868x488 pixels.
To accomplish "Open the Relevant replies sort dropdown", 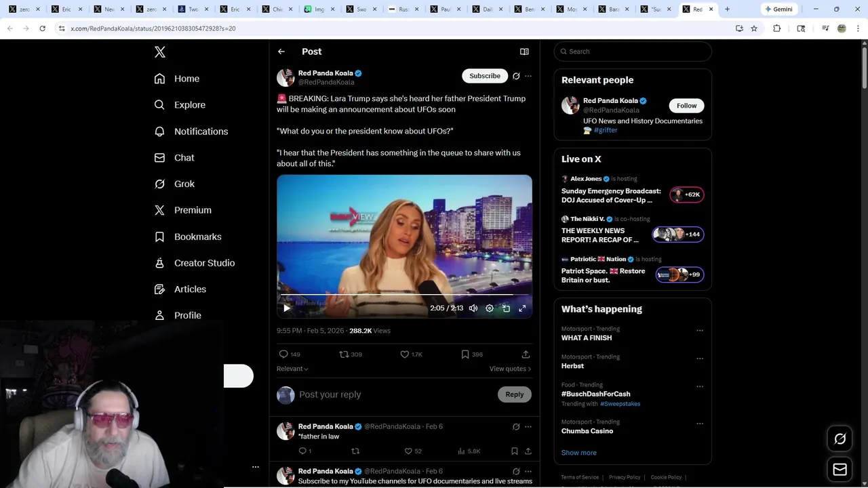I will click(x=292, y=369).
